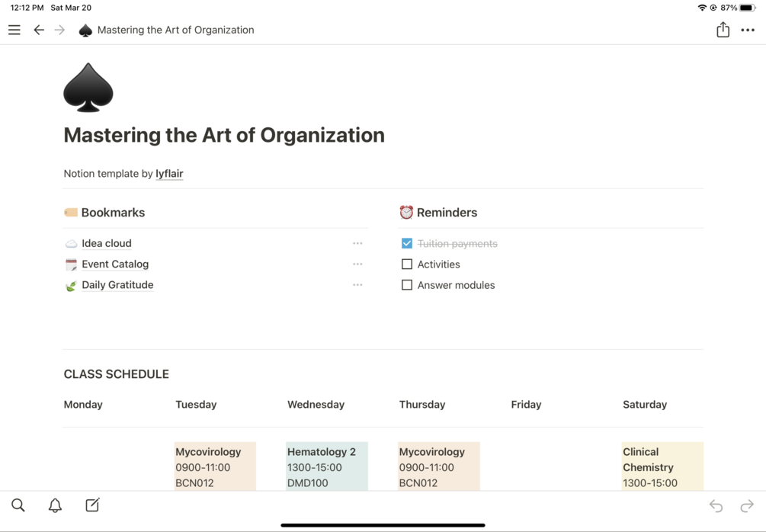This screenshot has width=766, height=532.
Task: Uncheck the Tuition payments checkbox
Action: coord(407,243)
